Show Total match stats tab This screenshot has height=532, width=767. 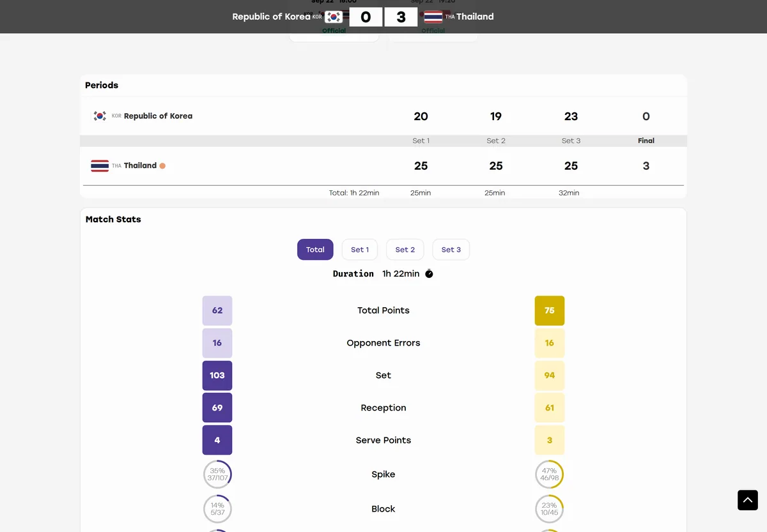[315, 250]
